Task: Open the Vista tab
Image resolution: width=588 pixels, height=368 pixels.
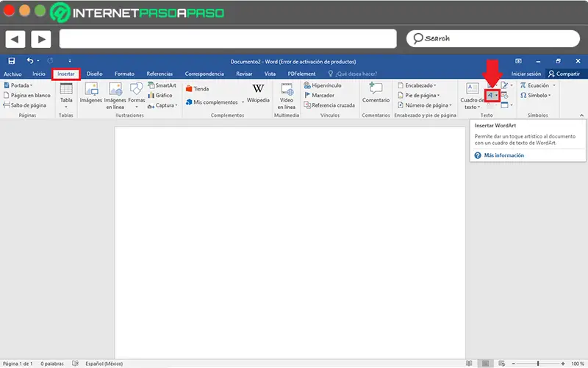Action: (x=270, y=74)
